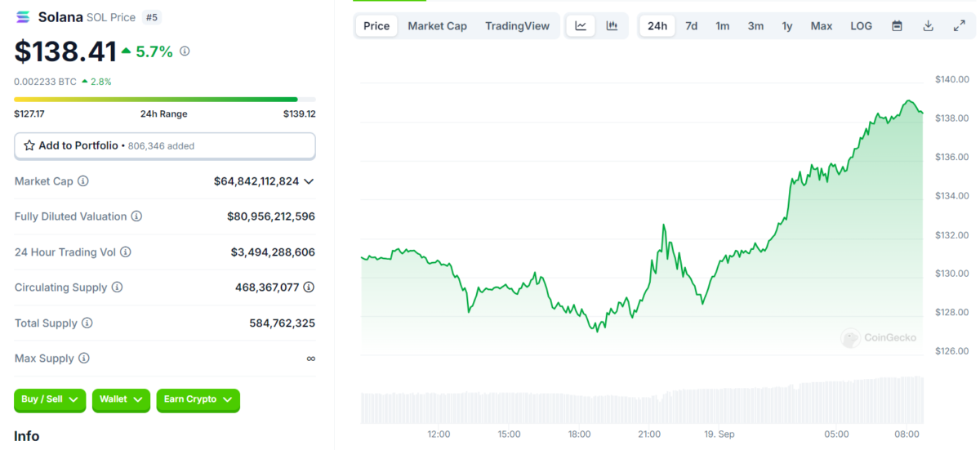The image size is (980, 450).
Task: Click Add to Portfolio button
Action: 164,145
